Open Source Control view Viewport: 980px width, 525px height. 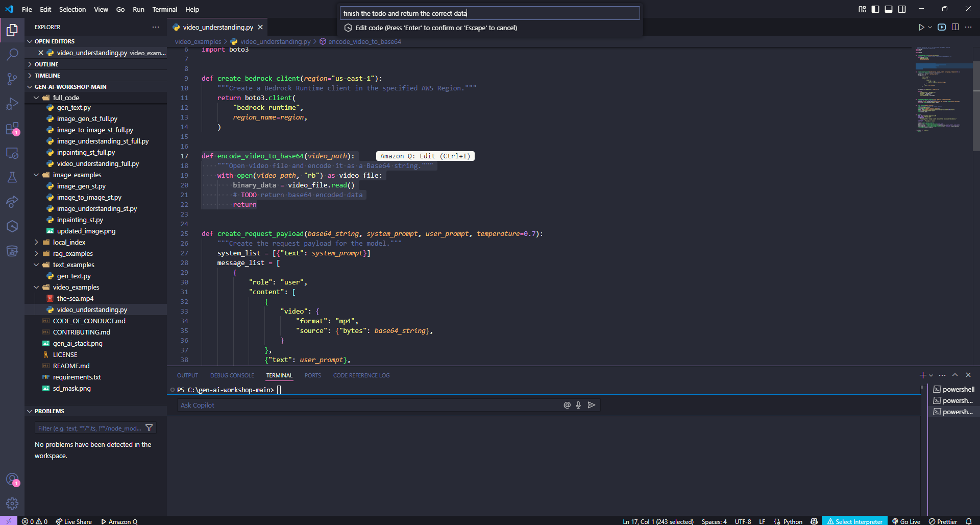[12, 79]
